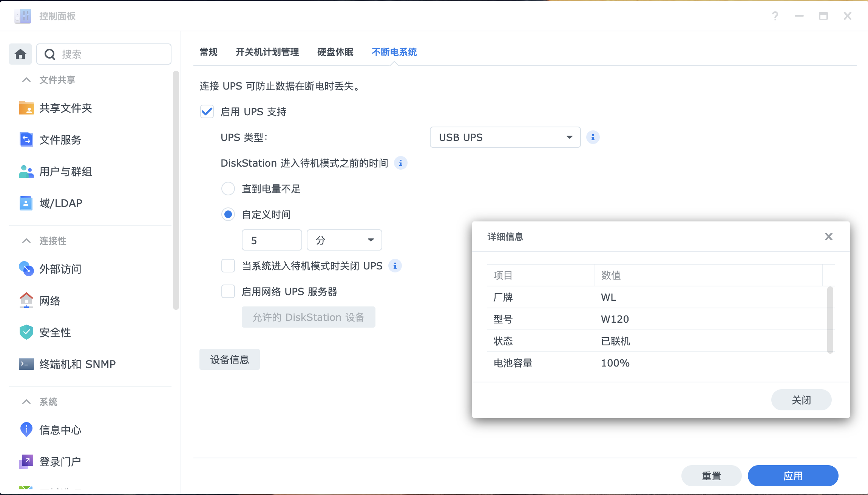Viewport: 868px width, 495px height.
Task: Select the 直到电量不足 radio option
Action: (x=228, y=189)
